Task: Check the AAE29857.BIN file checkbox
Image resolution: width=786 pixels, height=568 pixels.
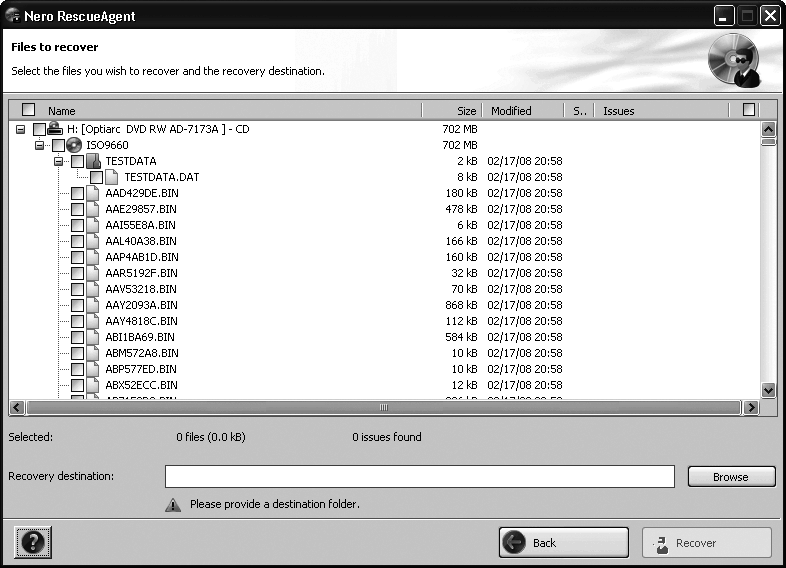Action: [77, 209]
